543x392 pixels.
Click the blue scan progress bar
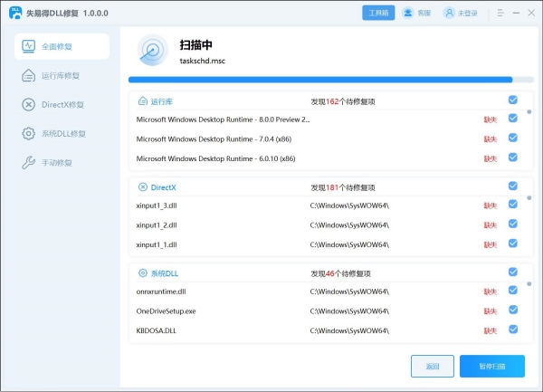point(320,80)
